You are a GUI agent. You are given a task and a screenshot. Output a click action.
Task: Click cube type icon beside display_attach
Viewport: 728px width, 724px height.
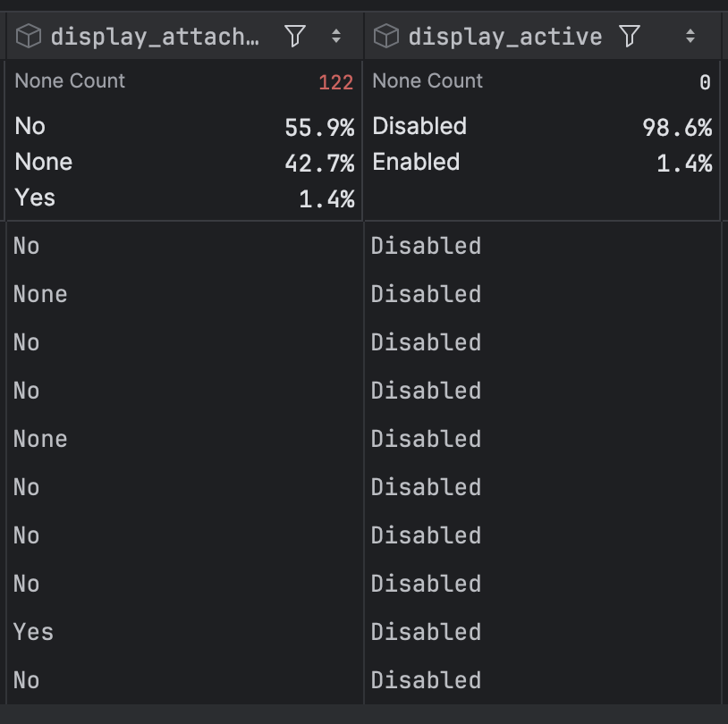coord(29,36)
